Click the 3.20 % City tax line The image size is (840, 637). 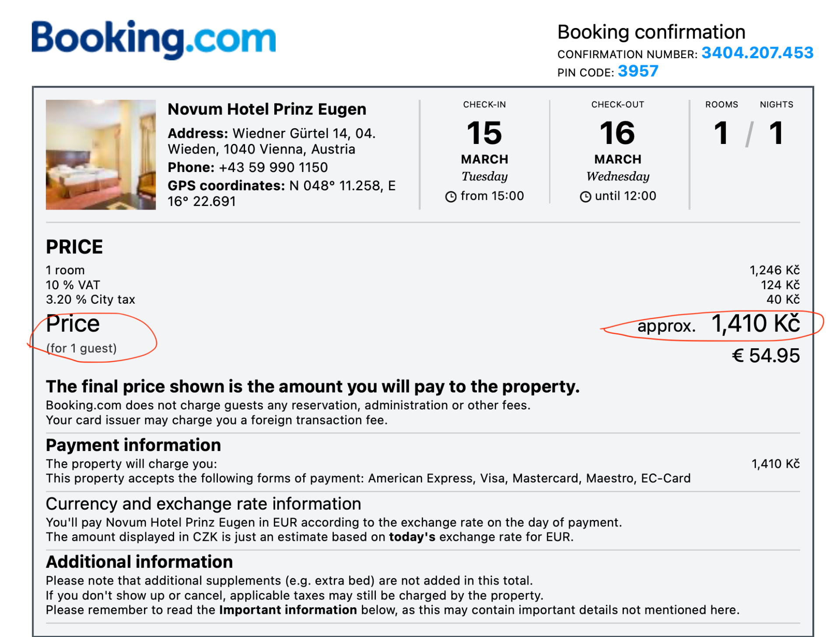pyautogui.click(x=91, y=299)
